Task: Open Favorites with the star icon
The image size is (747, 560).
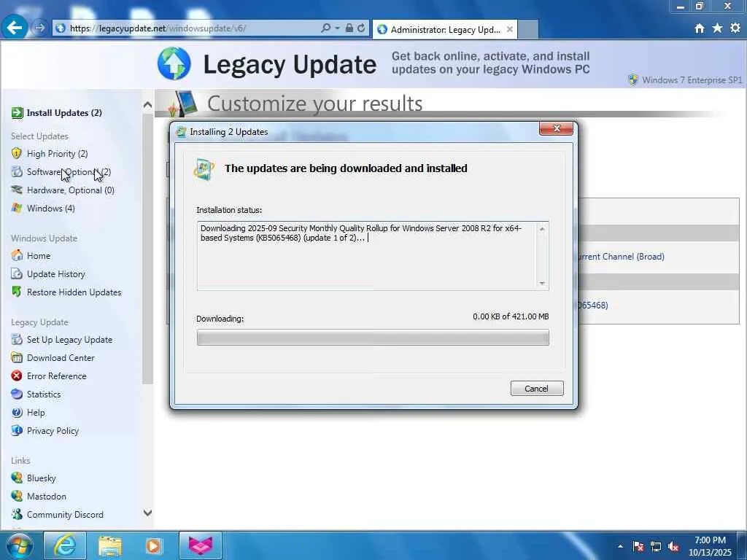Action: tap(718, 28)
